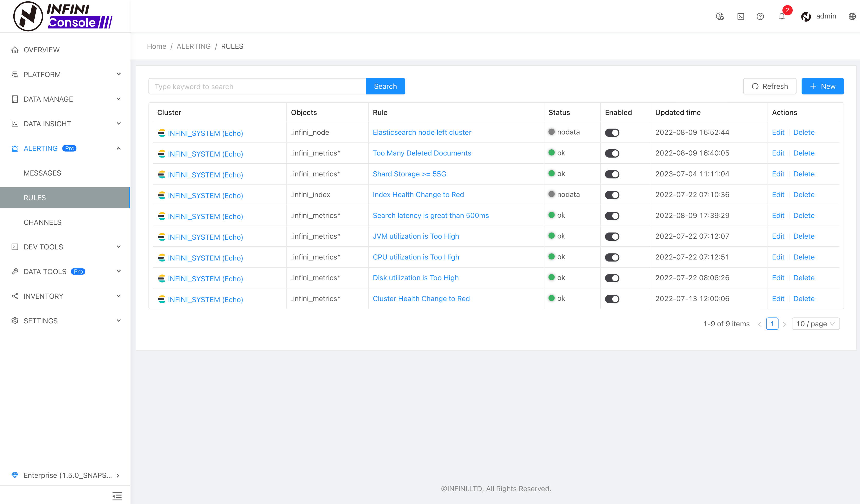Open the MESSAGES submenu item
Viewport: 860px width, 504px height.
tap(65, 173)
